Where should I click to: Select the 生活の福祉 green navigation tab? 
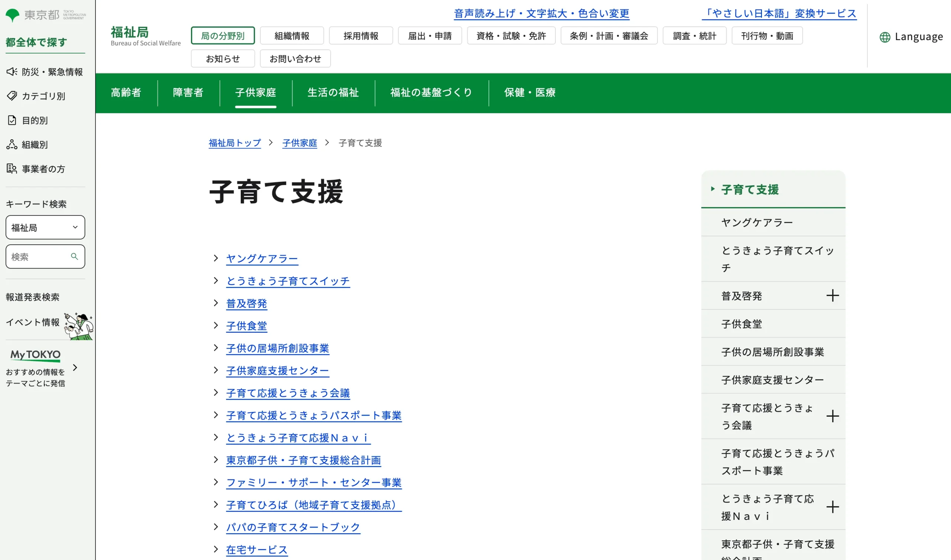333,93
